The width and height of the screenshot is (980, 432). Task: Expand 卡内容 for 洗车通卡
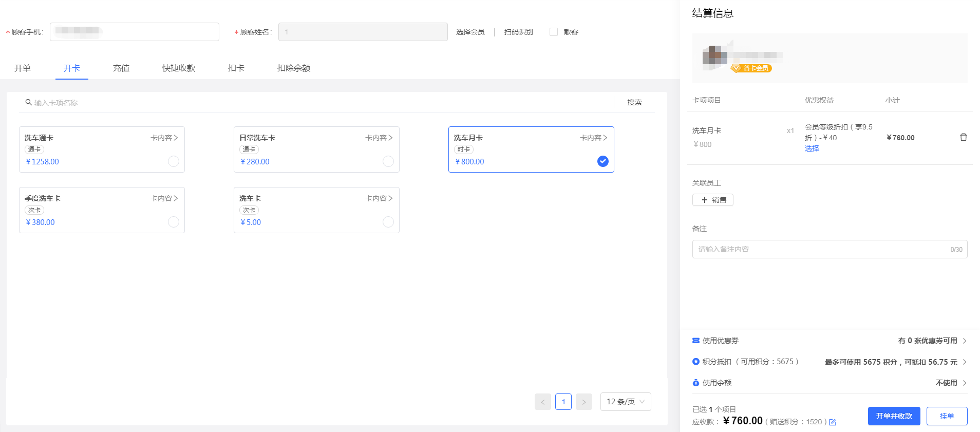pyautogui.click(x=164, y=138)
